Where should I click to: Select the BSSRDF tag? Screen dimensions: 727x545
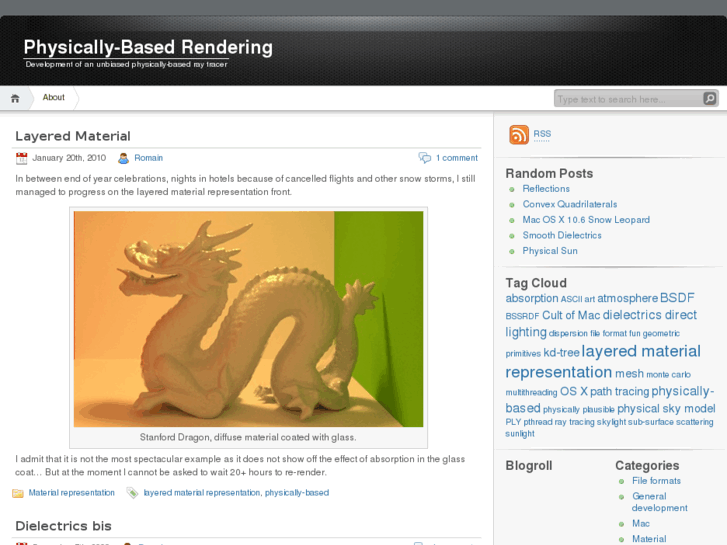[x=522, y=316]
